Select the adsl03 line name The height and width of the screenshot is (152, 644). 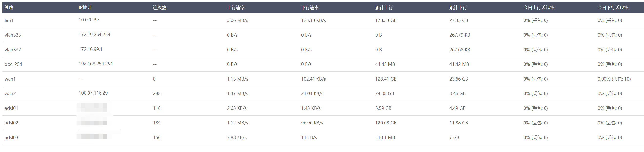click(x=11, y=138)
